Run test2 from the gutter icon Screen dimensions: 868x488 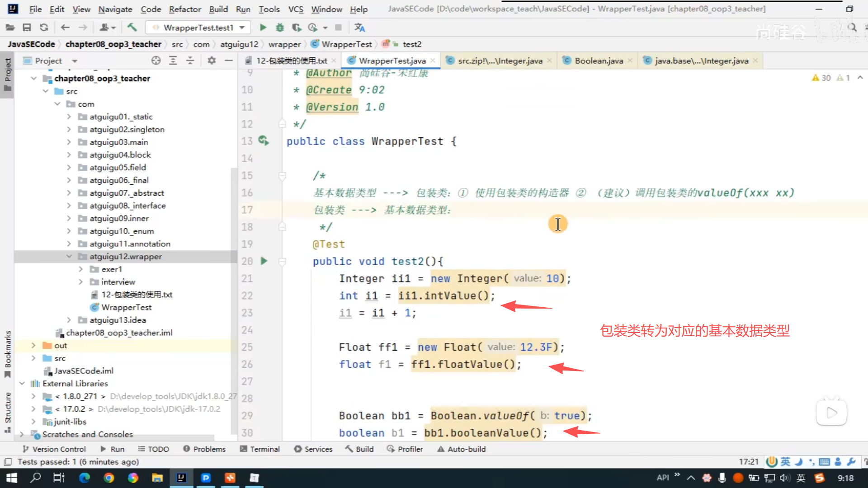(264, 261)
